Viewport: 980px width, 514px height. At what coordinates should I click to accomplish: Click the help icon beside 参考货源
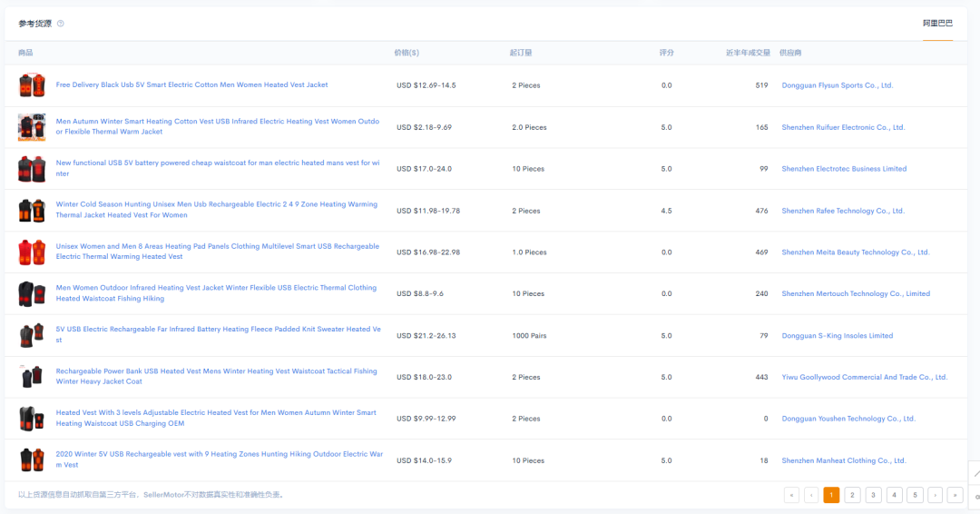point(61,24)
